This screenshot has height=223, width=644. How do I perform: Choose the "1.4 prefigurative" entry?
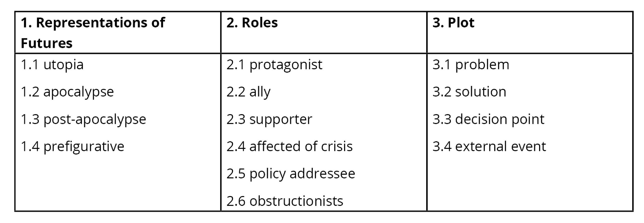tap(72, 146)
